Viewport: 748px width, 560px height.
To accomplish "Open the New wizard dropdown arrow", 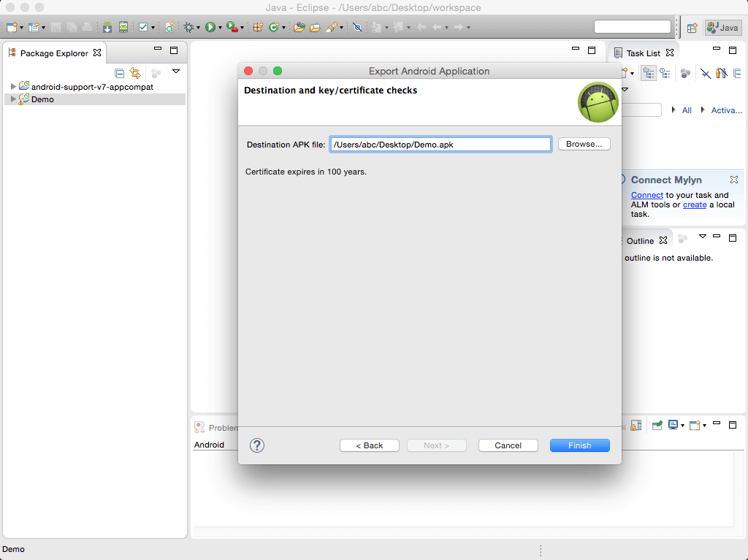I will pyautogui.click(x=21, y=28).
